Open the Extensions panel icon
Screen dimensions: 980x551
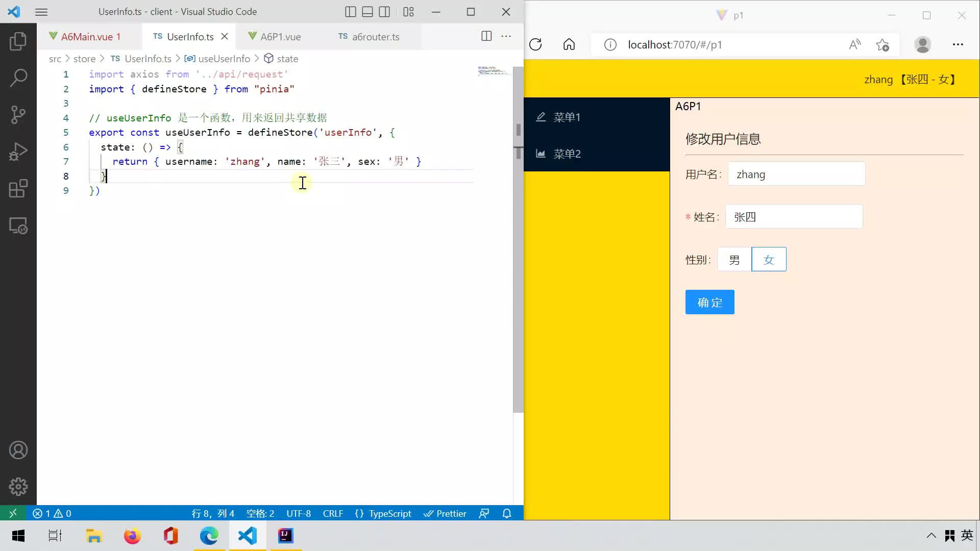[x=18, y=188]
